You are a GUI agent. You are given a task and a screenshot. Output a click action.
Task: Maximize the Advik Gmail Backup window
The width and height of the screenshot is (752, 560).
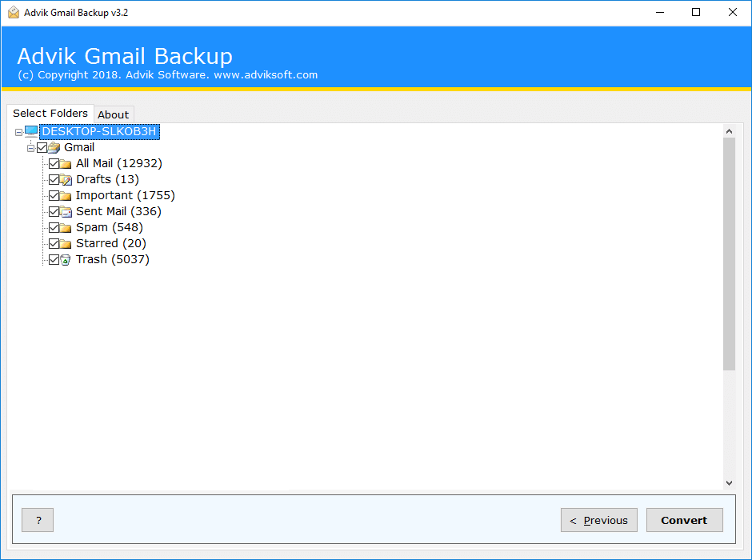[696, 13]
